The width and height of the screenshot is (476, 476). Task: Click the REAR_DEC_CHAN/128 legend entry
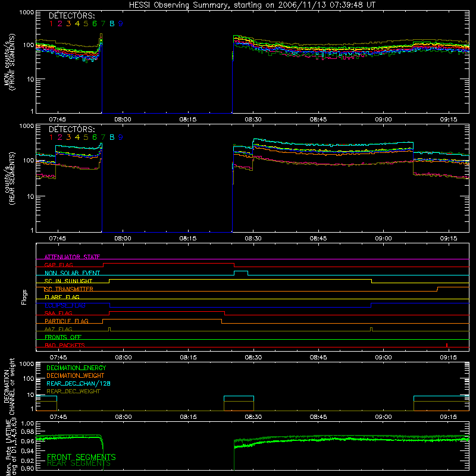point(79,383)
